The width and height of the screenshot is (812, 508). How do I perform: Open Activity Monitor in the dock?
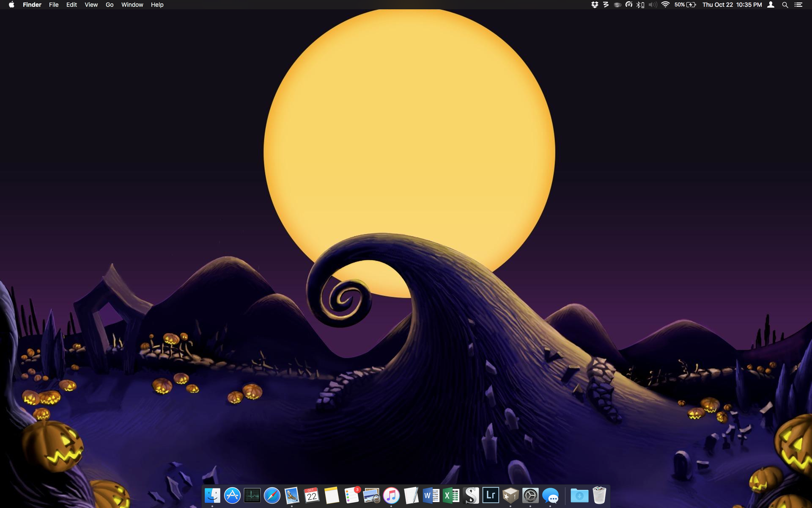tap(252, 495)
